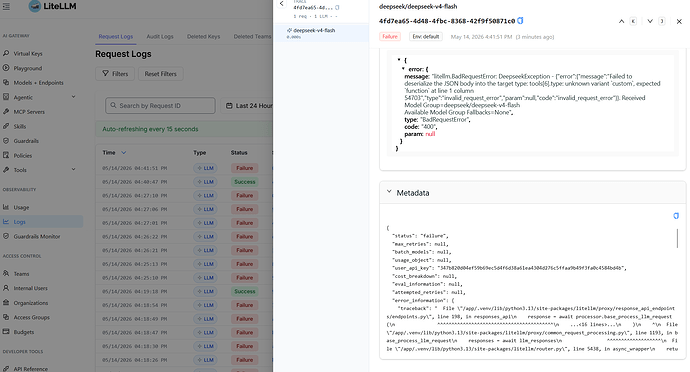Open MCP Servers from the sidebar
Viewport: 690px width, 372px height.
(29, 112)
